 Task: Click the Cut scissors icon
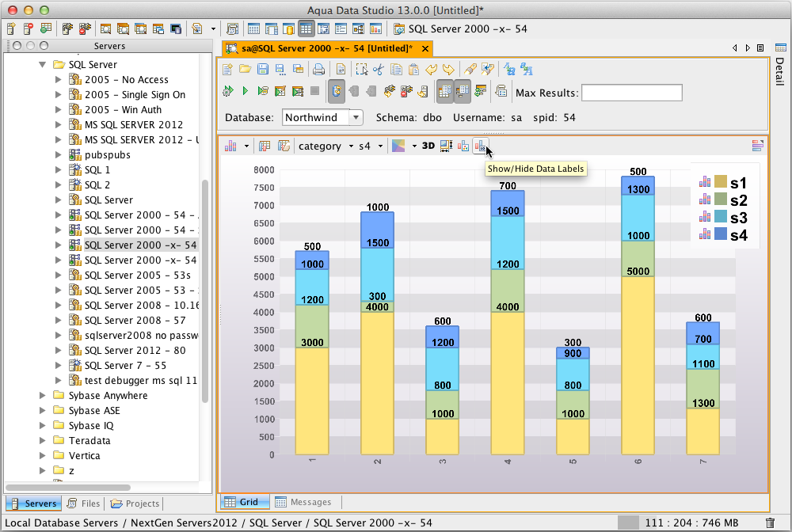pyautogui.click(x=379, y=70)
